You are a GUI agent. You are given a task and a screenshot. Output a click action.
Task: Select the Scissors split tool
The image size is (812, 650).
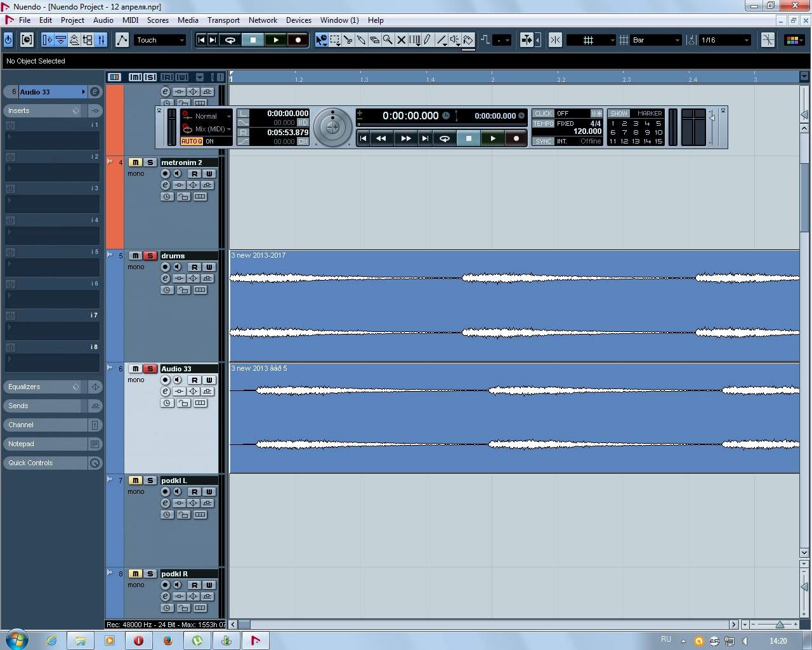348,40
